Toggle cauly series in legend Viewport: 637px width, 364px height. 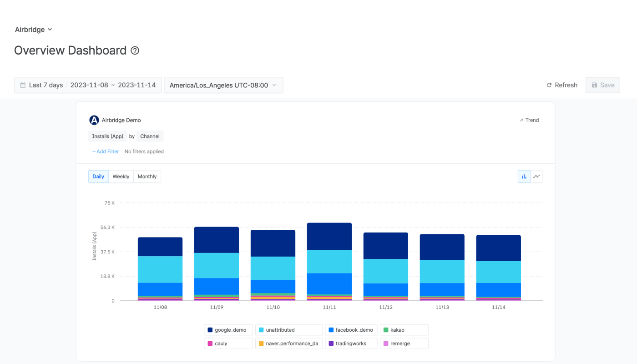(x=228, y=344)
